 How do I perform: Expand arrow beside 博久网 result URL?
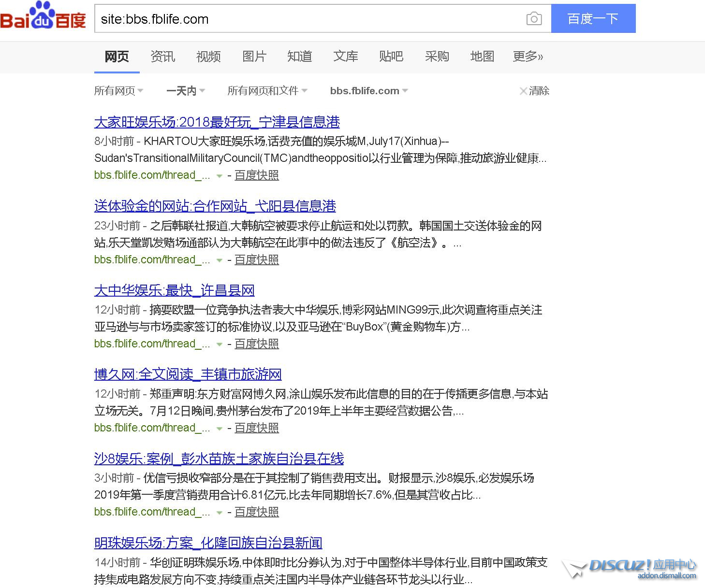pos(220,429)
